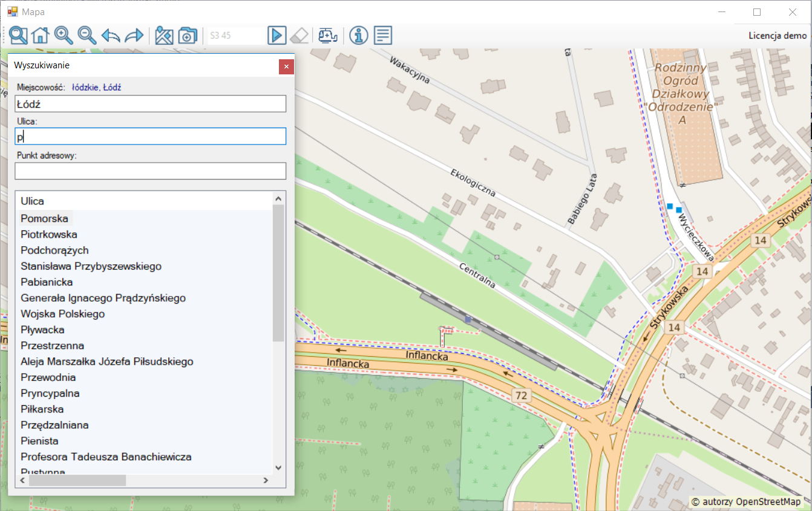The image size is (812, 511).
Task: Select Piłkarska street entry
Action: pos(42,409)
